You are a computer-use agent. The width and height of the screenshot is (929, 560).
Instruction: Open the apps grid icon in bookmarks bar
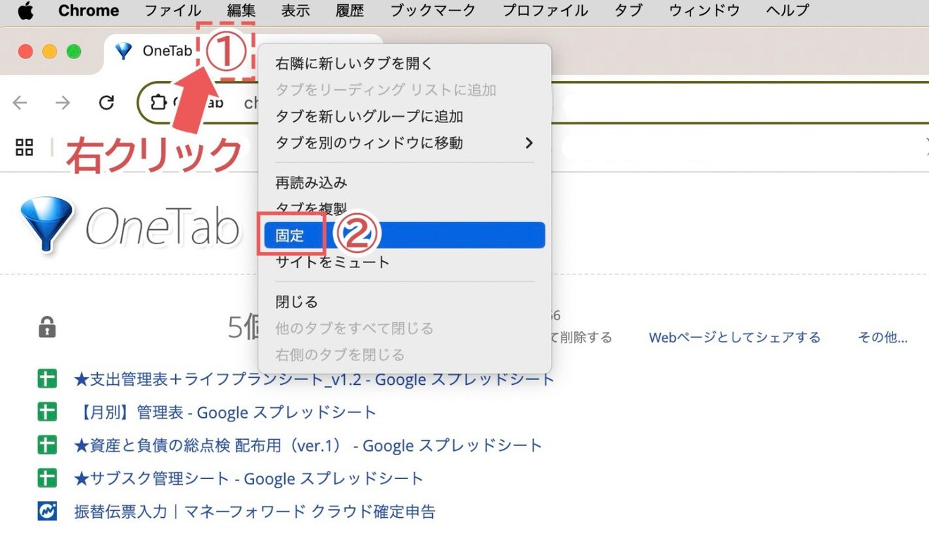[x=25, y=147]
